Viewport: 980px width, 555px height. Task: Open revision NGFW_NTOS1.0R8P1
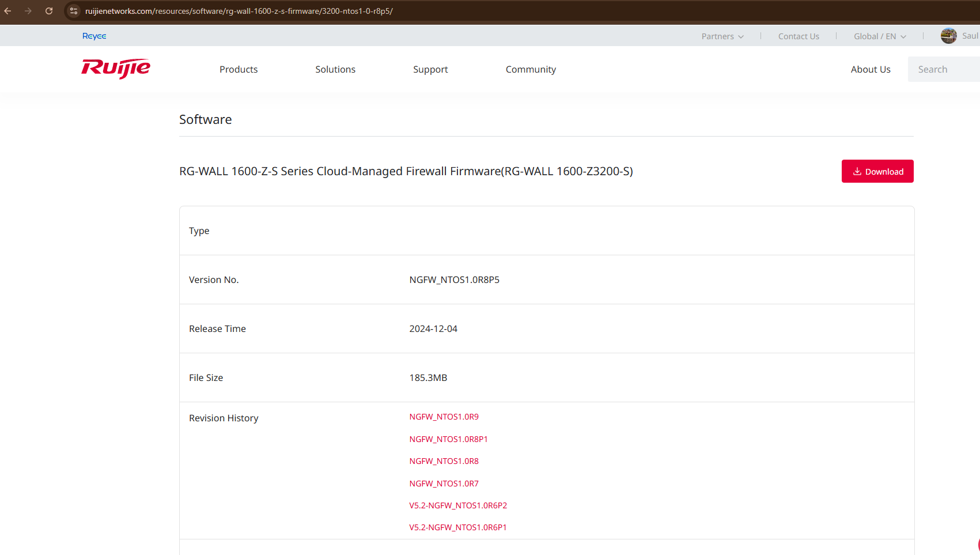click(449, 439)
